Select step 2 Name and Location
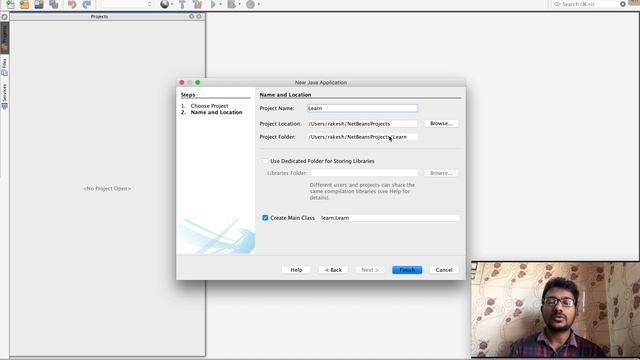 click(216, 112)
